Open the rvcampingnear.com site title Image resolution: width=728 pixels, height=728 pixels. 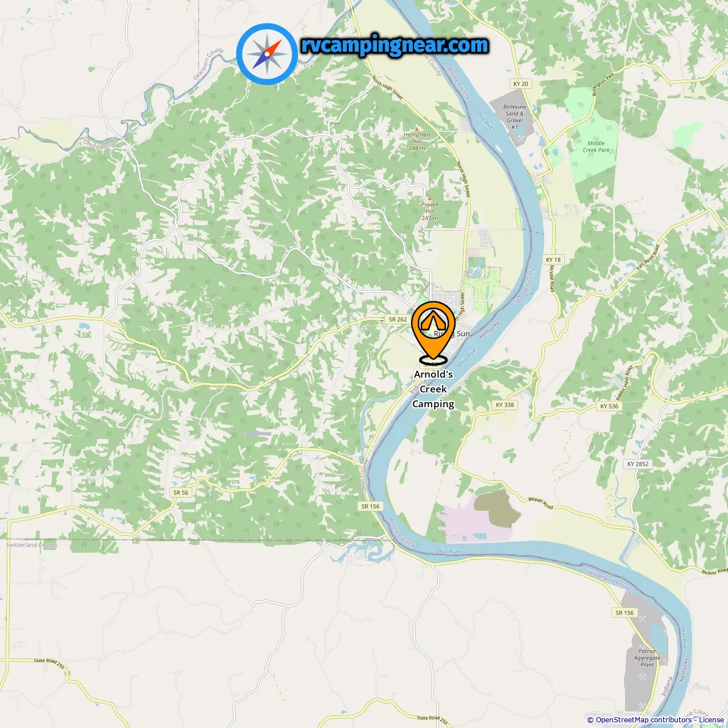395,45
